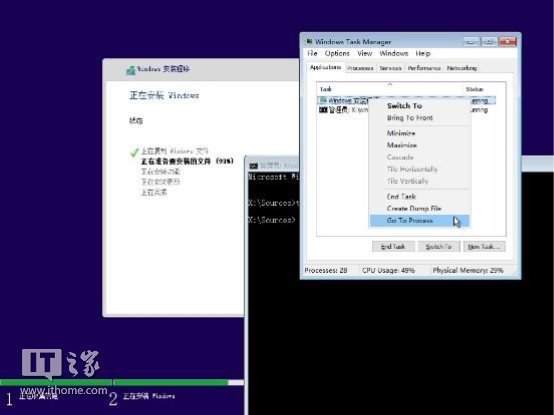
Task: Choose Create Dump File in context menu
Action: pyautogui.click(x=419, y=208)
